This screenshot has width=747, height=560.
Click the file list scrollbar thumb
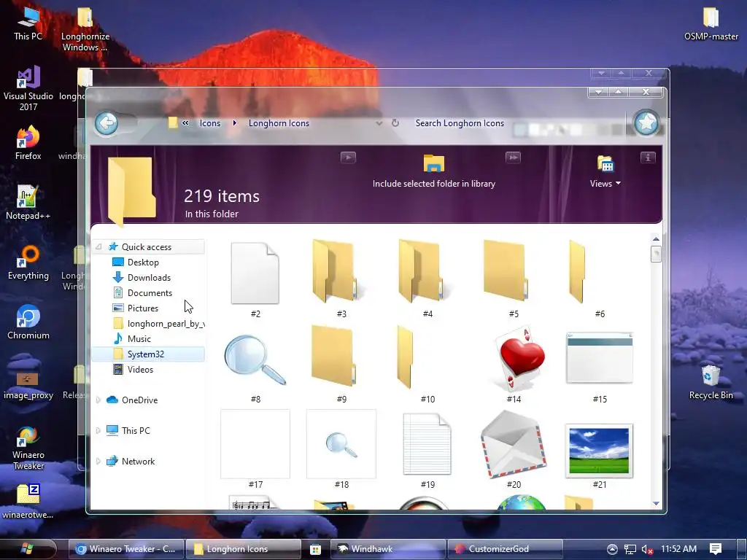[x=656, y=253]
